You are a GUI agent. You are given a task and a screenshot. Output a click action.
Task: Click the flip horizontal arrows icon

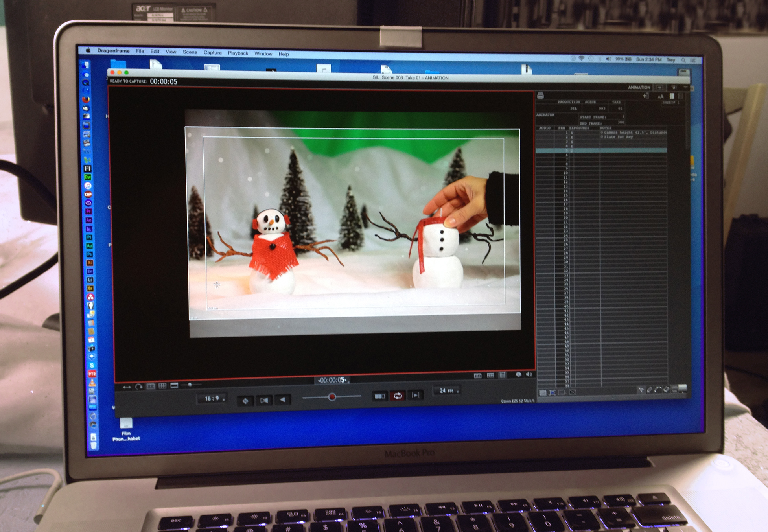coord(127,387)
